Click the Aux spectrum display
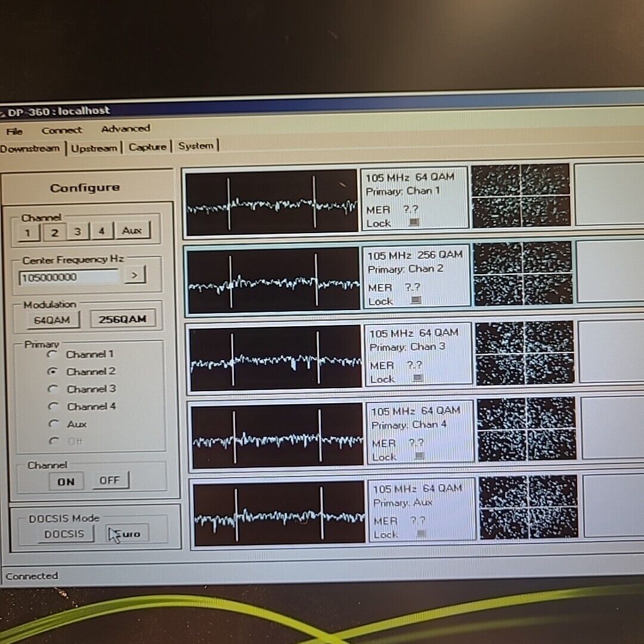The height and width of the screenshot is (644, 644). coord(279,513)
